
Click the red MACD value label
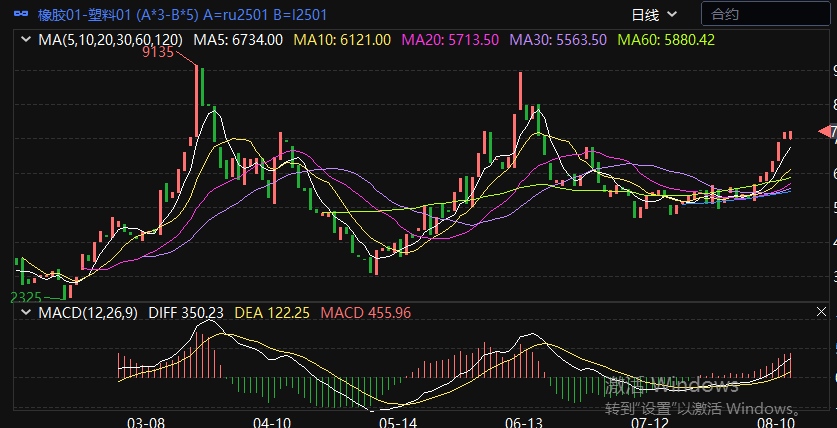(x=365, y=313)
